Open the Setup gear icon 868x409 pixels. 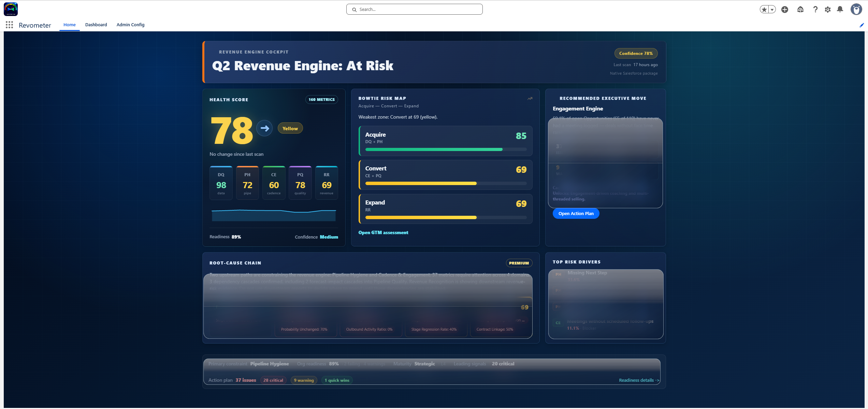pos(828,10)
